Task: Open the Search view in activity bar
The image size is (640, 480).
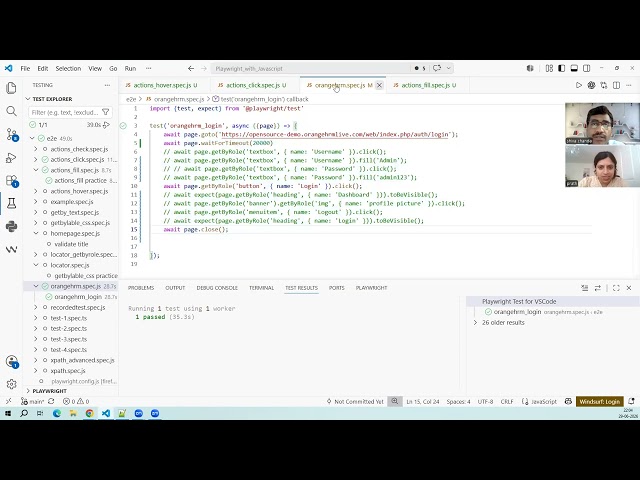Action: [x=11, y=111]
